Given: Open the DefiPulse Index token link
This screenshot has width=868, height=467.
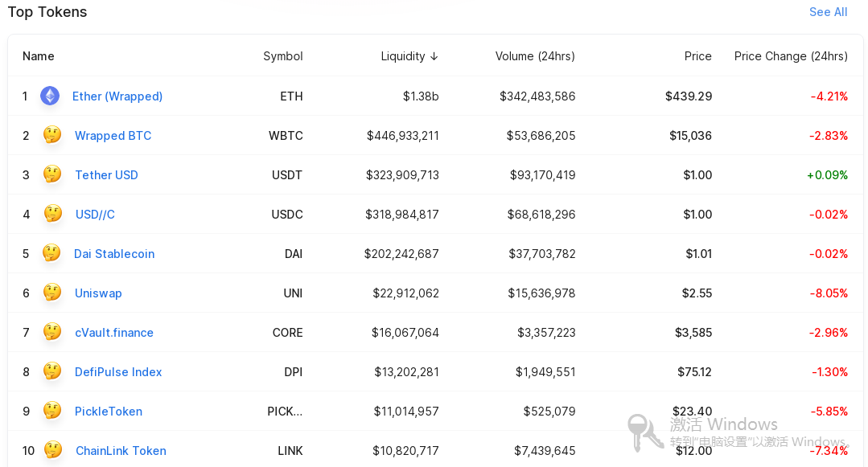Looking at the screenshot, I should coord(118,372).
